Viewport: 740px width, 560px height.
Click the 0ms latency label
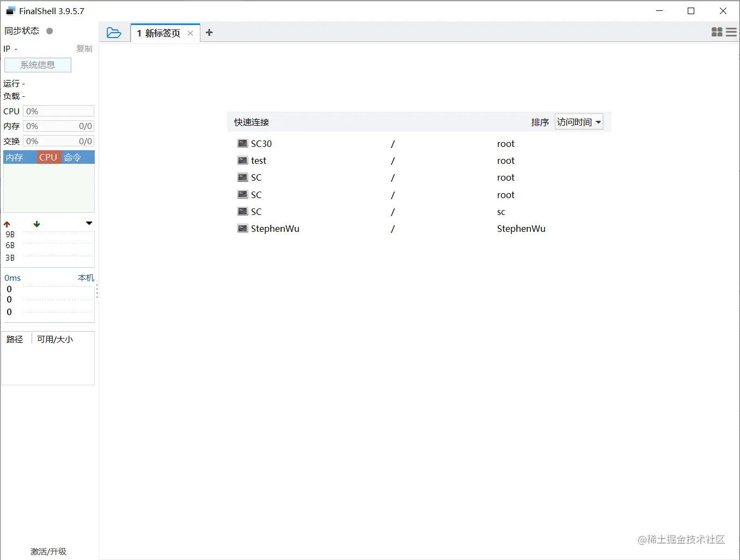(x=13, y=278)
